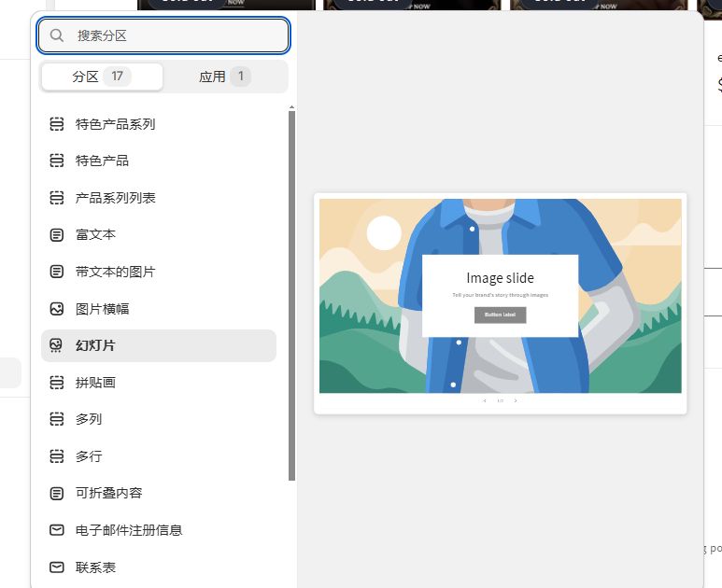Select the 图片横幅 section

click(x=159, y=309)
